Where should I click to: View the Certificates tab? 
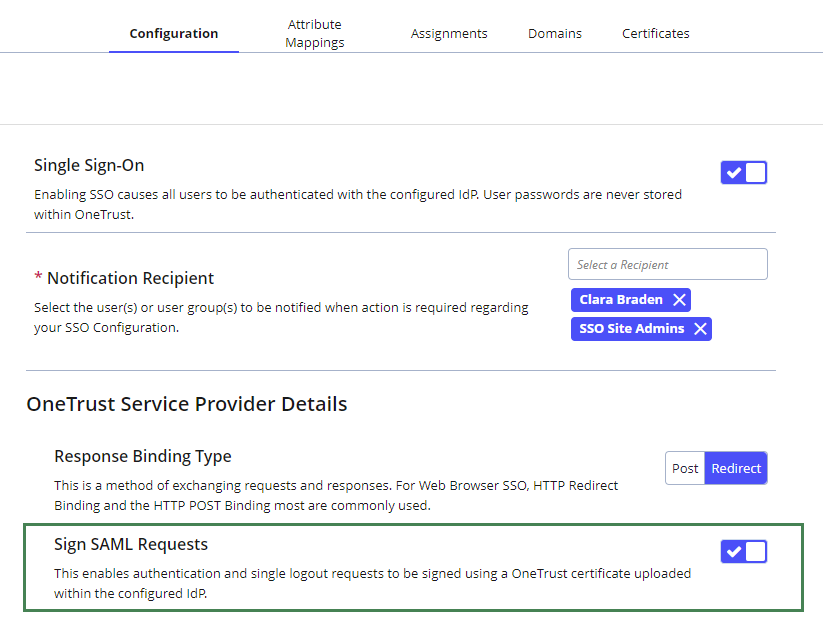point(656,34)
